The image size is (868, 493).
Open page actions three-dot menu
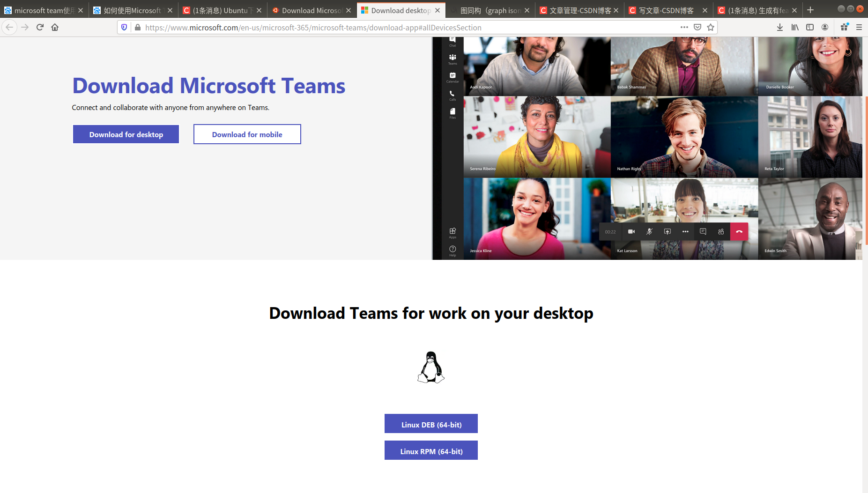(x=684, y=28)
